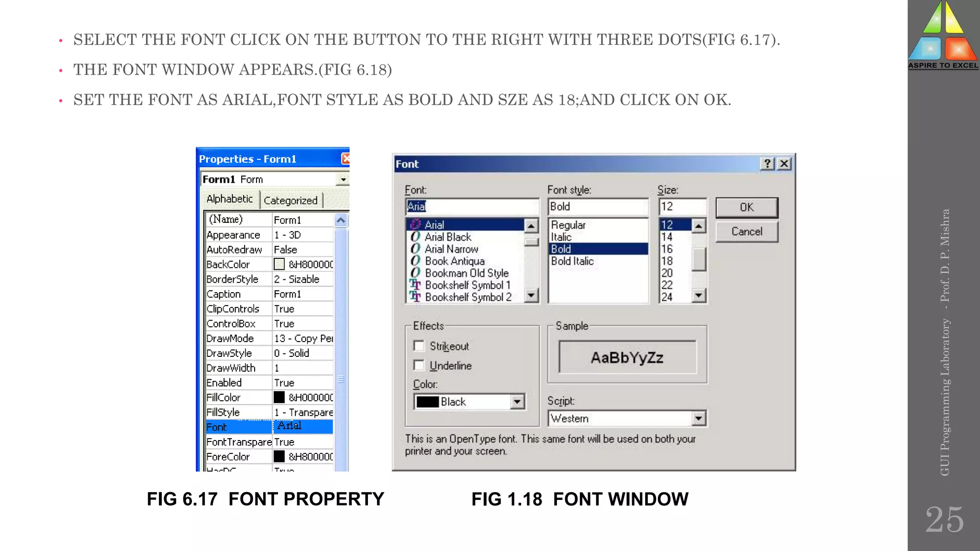
Task: Select Arial Black in the font list
Action: coord(466,237)
